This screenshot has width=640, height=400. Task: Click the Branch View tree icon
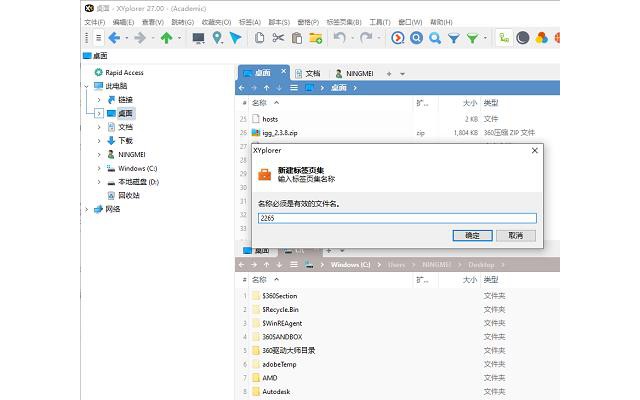[504, 38]
